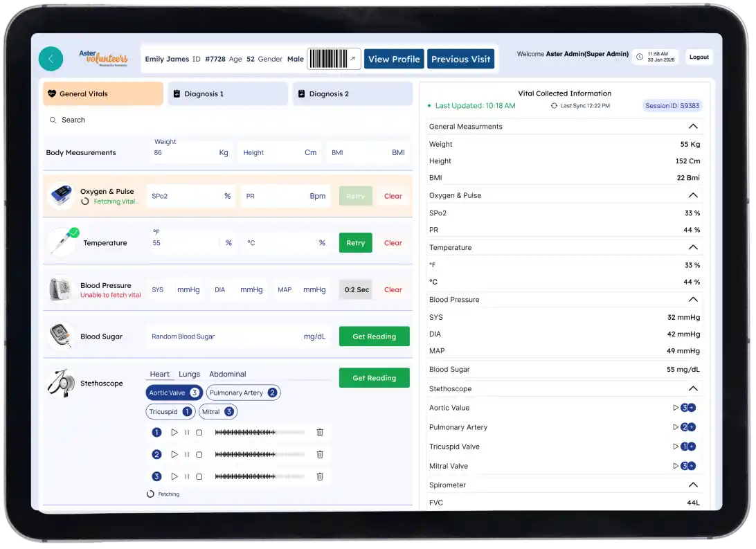The image size is (756, 549).
Task: Stop stethoscope recording 3
Action: pyautogui.click(x=199, y=477)
